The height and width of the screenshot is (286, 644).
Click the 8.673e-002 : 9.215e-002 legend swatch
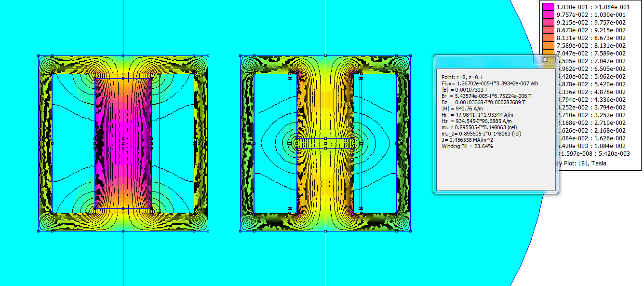click(x=548, y=30)
